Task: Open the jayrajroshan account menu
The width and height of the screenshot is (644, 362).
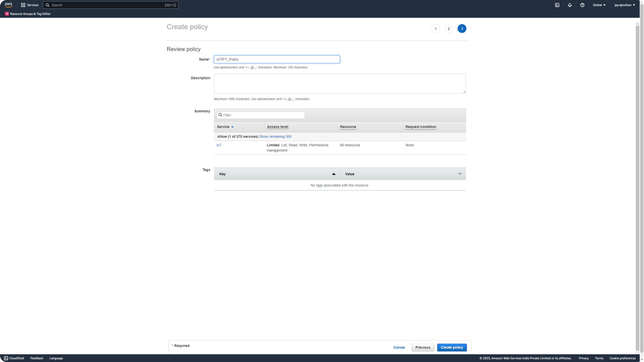Action: 625,5
